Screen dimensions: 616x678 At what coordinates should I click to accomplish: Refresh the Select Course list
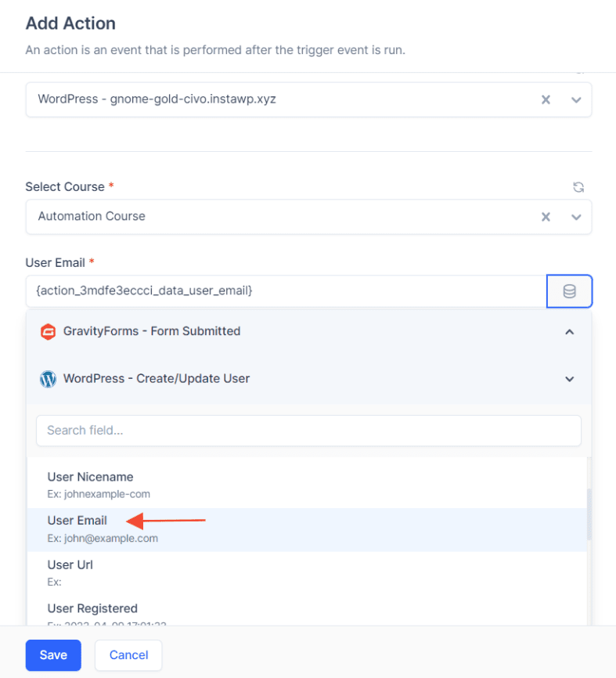(x=578, y=187)
